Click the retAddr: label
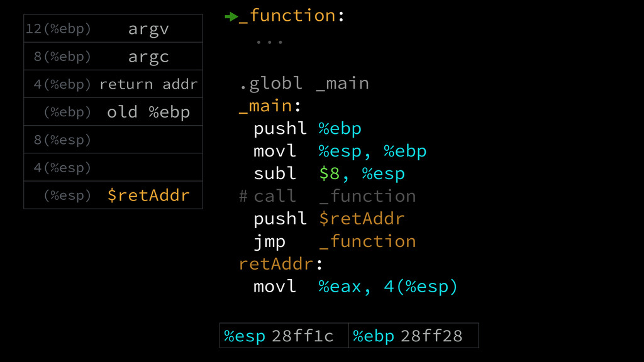The height and width of the screenshot is (362, 644). point(280,264)
